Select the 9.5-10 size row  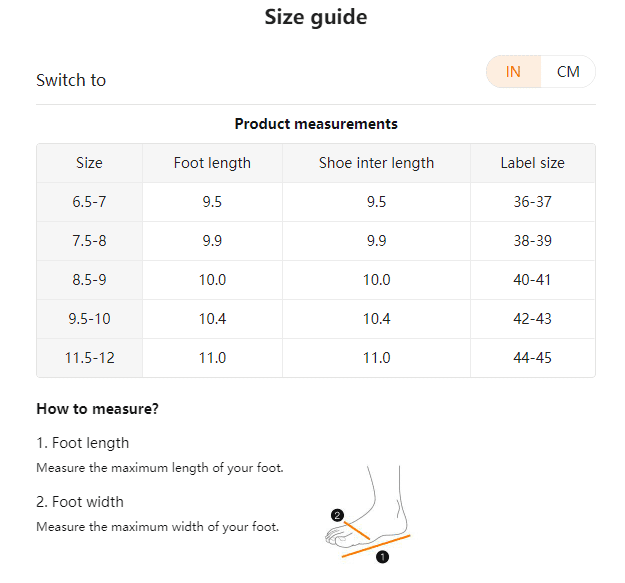316,319
